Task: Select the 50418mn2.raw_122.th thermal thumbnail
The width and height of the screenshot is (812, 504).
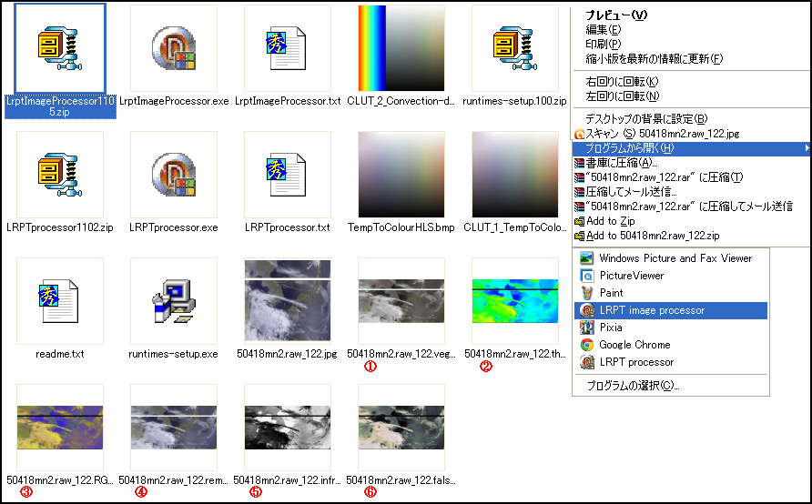Action: [515, 301]
